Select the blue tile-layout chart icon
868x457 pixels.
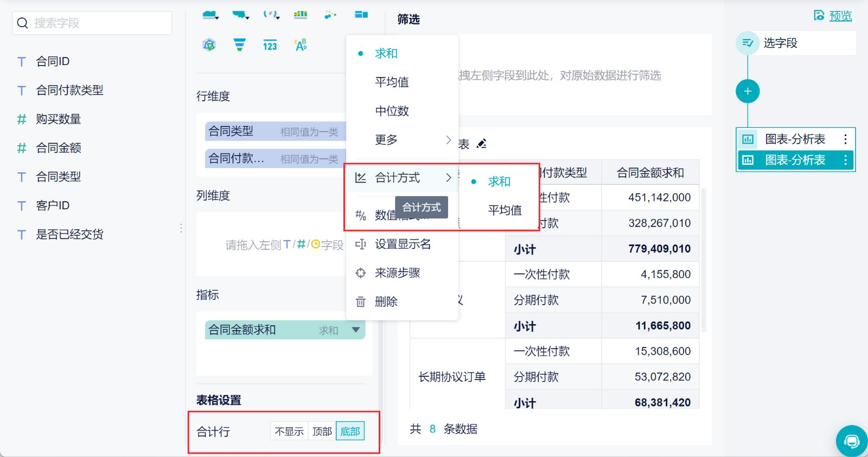[x=361, y=15]
